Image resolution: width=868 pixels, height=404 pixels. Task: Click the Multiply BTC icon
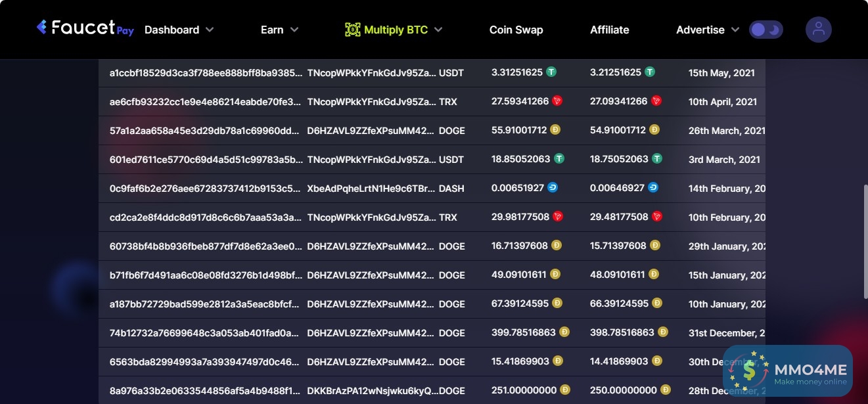353,30
